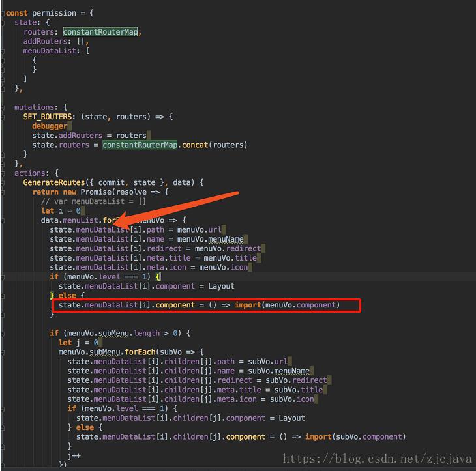
Task: Fold the 'menuDataList: [' array in gutter
Action: [3, 51]
